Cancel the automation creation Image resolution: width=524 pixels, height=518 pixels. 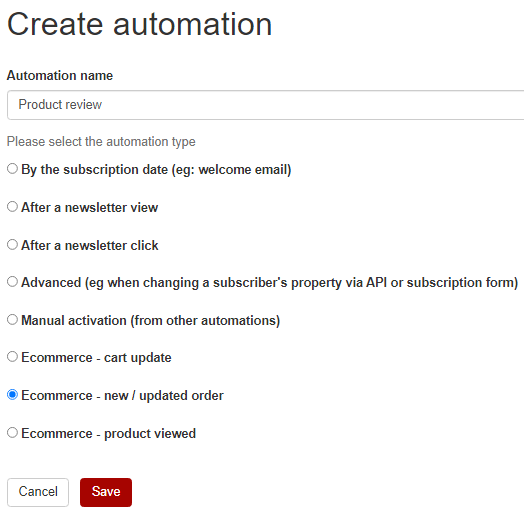38,492
